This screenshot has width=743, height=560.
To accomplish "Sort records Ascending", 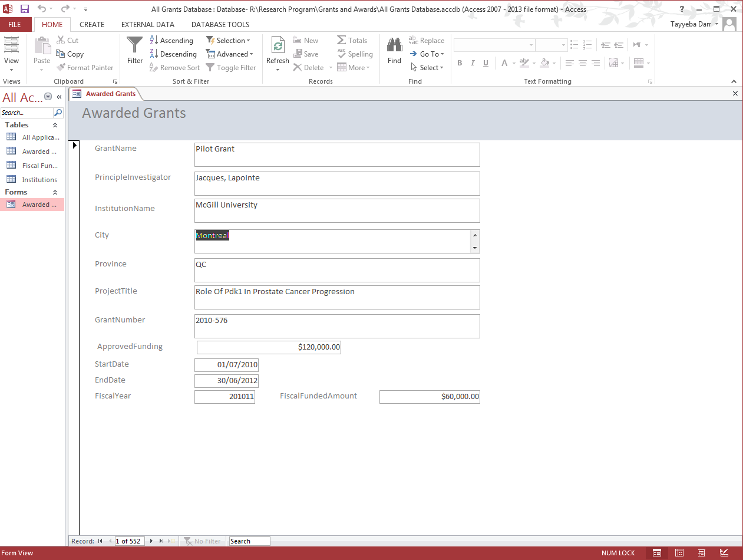I will click(x=171, y=41).
